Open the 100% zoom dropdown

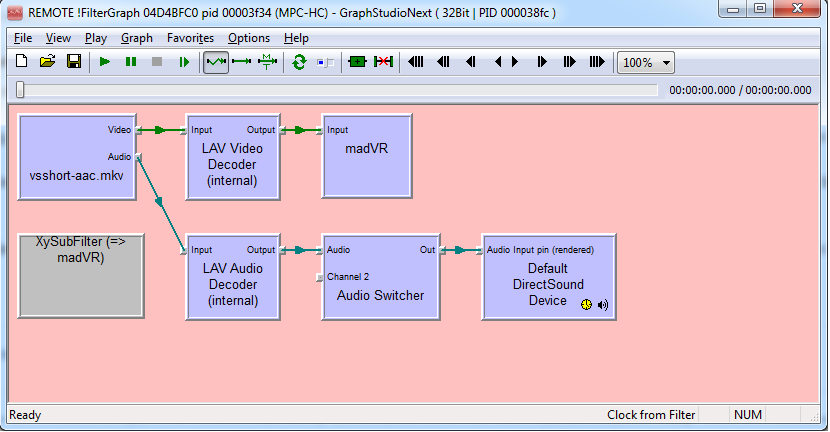(x=646, y=62)
